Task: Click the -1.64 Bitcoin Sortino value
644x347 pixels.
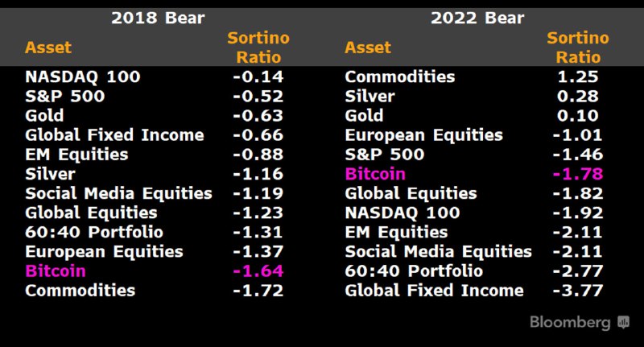Action: (x=258, y=271)
